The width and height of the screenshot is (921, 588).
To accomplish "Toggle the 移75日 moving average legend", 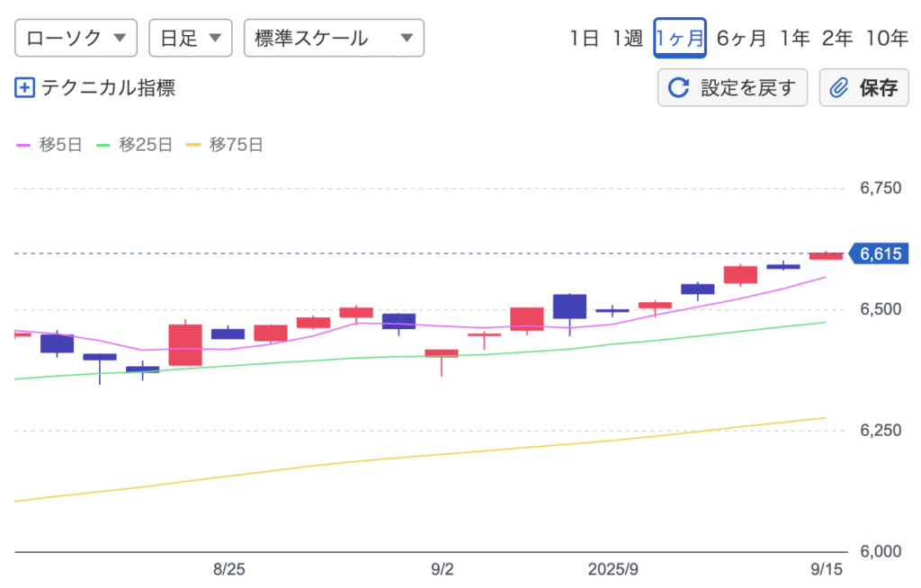I will (225, 145).
